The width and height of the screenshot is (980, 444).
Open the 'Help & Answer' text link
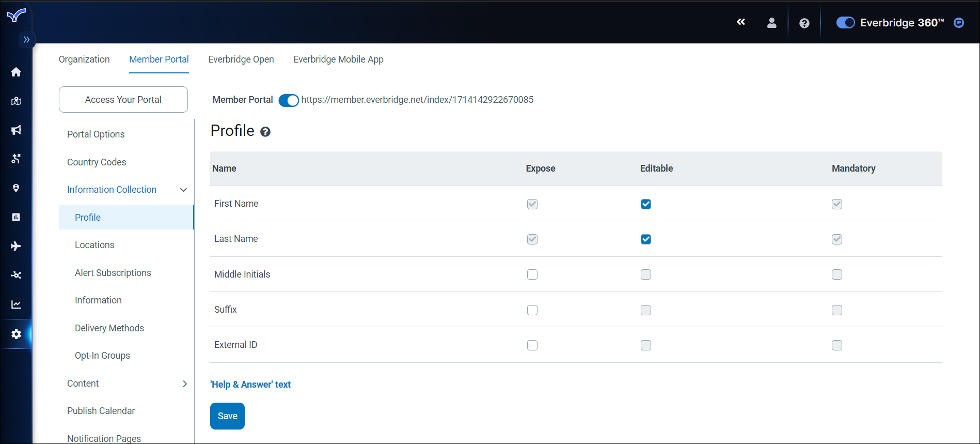(x=250, y=385)
